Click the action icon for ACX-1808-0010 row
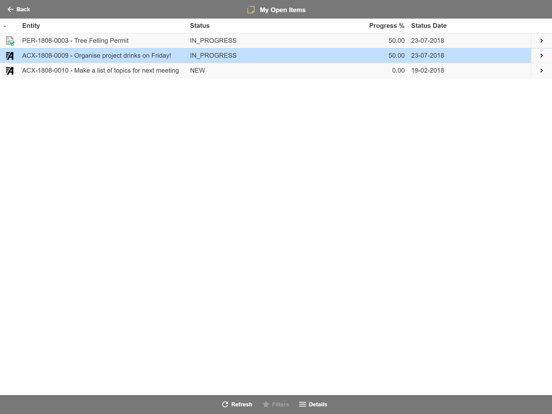 point(10,70)
